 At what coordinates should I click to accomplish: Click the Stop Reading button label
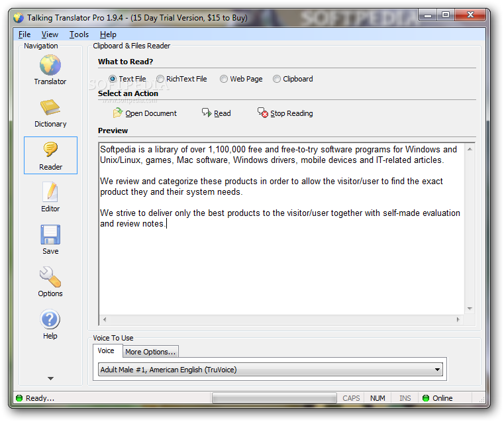point(291,113)
